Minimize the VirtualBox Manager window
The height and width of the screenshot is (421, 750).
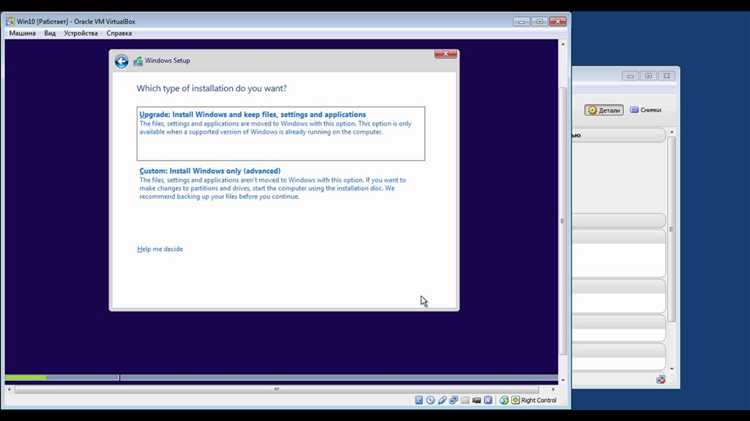tap(630, 76)
